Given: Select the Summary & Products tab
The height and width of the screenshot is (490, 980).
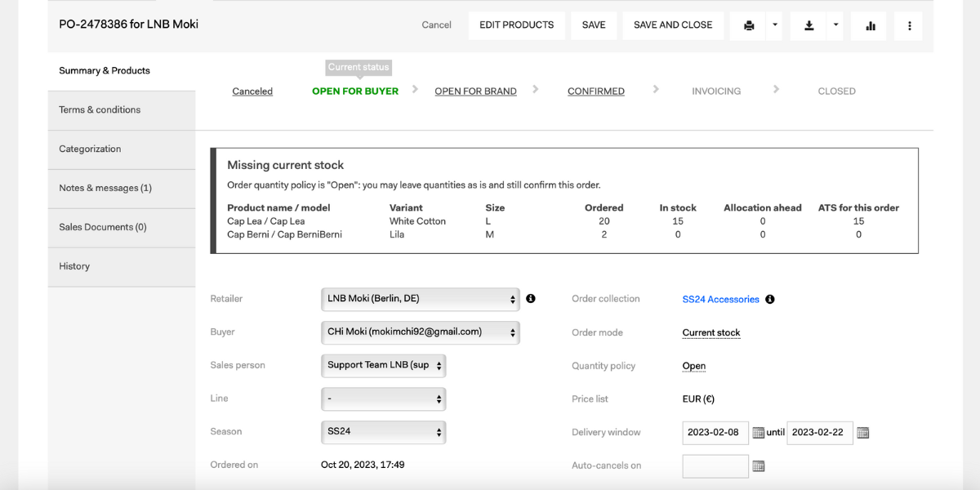Looking at the screenshot, I should click(x=122, y=71).
